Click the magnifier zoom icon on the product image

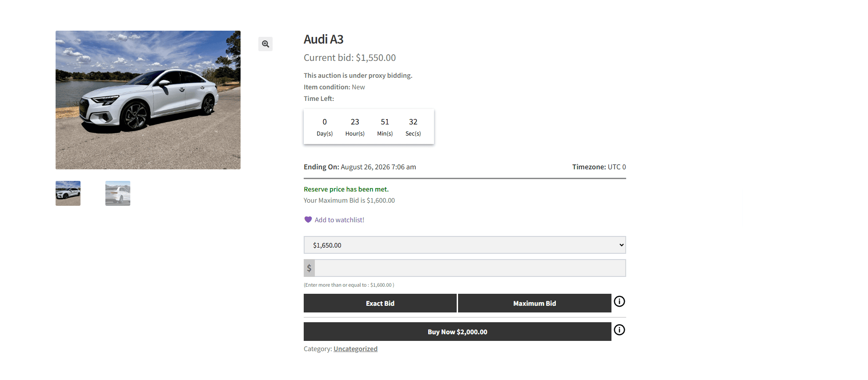tap(265, 44)
